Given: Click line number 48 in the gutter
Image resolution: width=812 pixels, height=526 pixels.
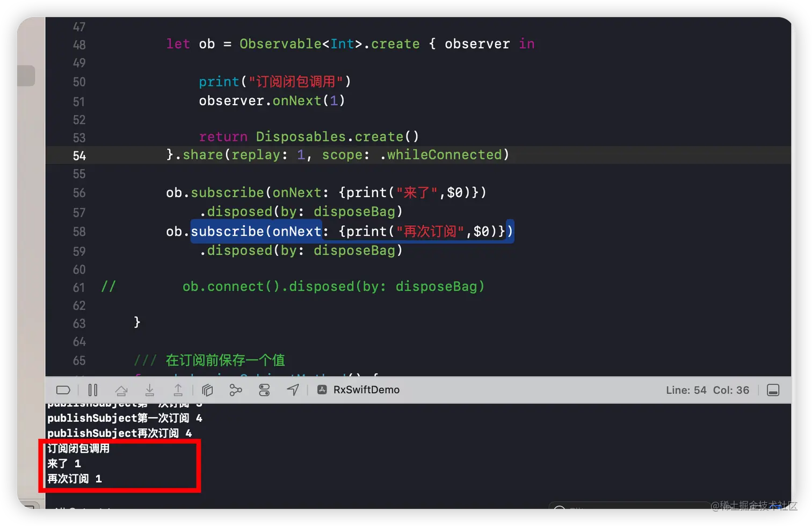Looking at the screenshot, I should [79, 45].
